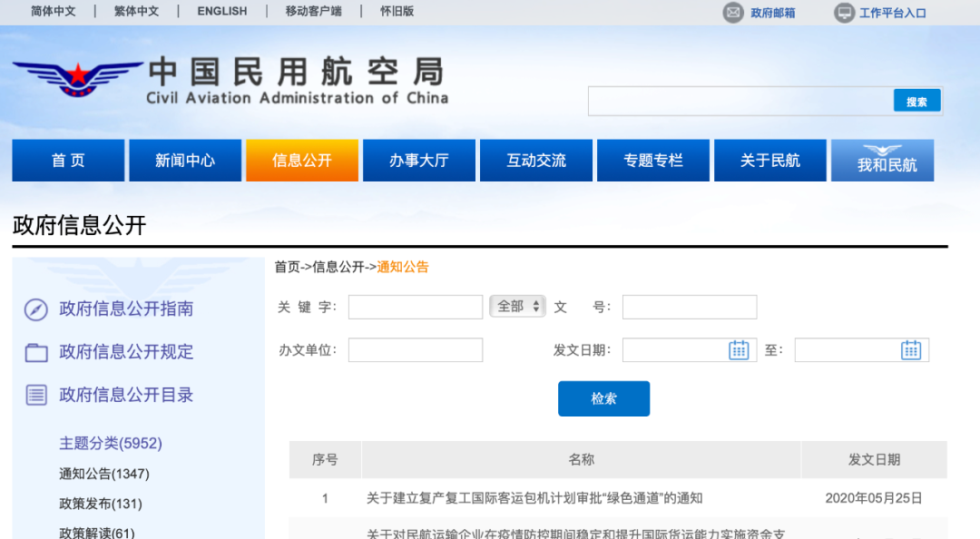The image size is (980, 539).
Task: Select 政策发布(131) category
Action: [x=101, y=504]
